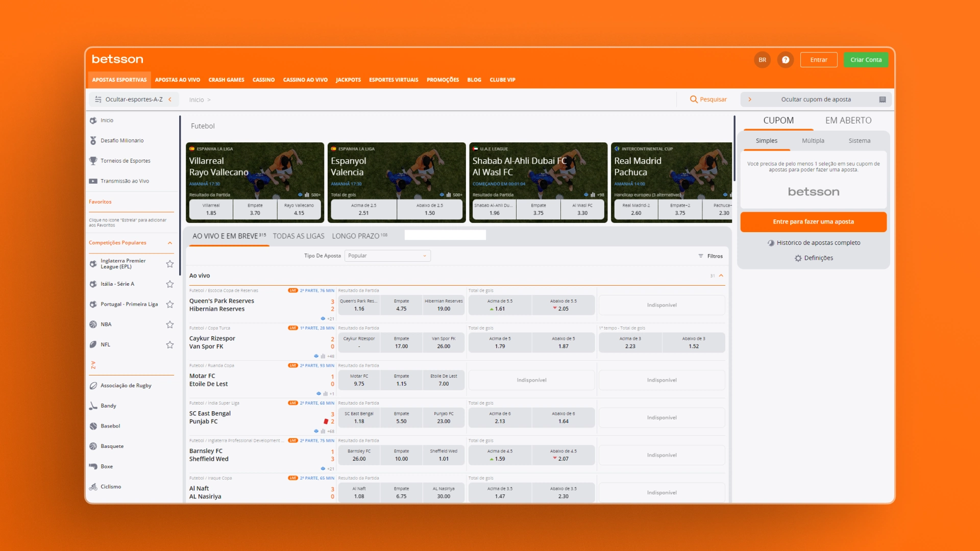Click the Ciclismo bicycle icon
980x551 pixels.
click(93, 487)
